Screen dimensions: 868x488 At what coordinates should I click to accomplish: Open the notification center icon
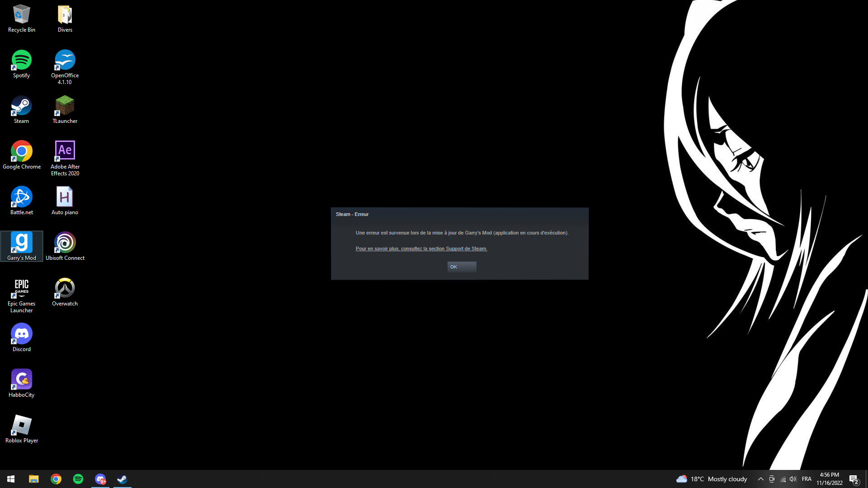point(854,479)
